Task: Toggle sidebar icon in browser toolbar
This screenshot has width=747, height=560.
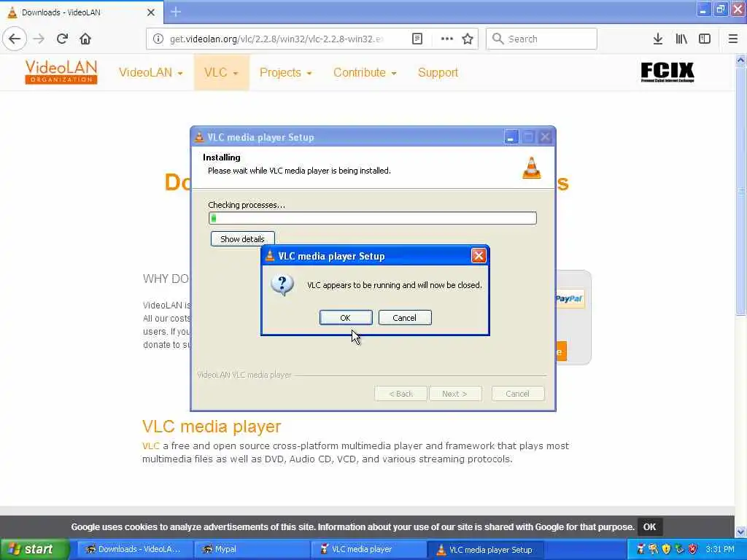Action: 705,39
